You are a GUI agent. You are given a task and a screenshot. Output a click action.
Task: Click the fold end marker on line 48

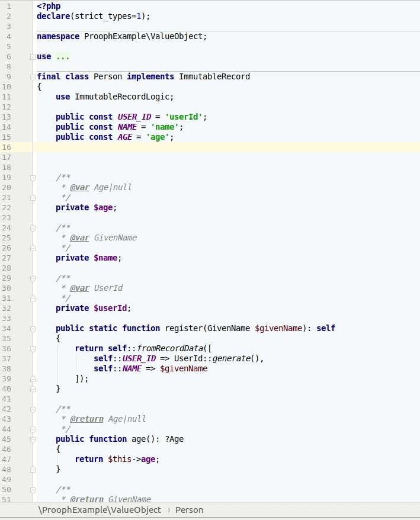[33, 470]
